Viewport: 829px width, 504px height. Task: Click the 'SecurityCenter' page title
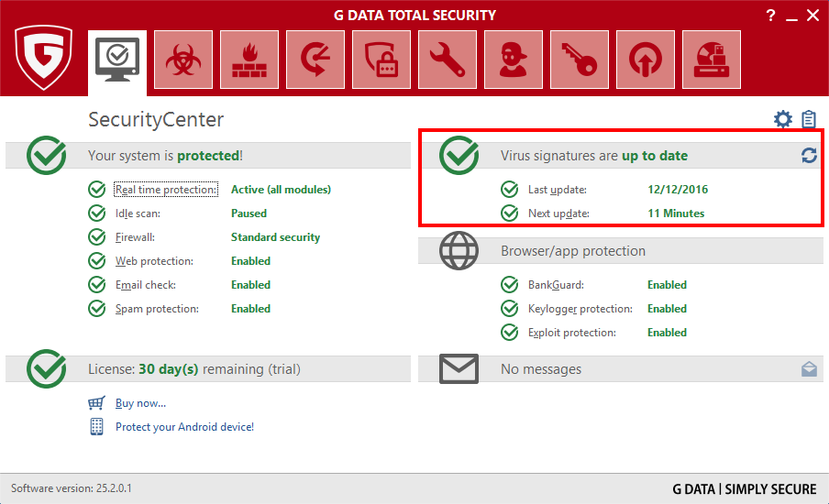click(156, 120)
